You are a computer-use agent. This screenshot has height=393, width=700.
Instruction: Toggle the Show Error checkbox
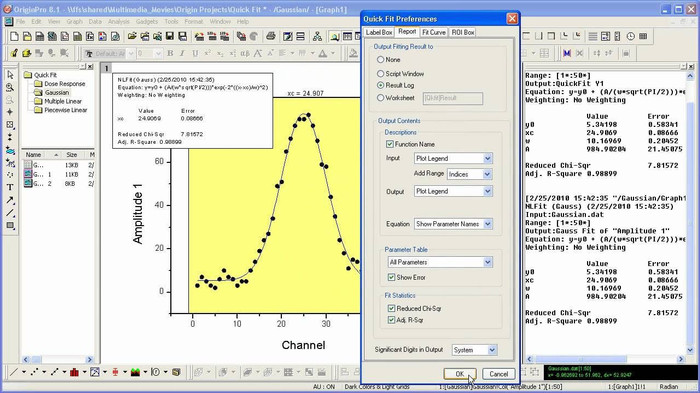point(392,277)
